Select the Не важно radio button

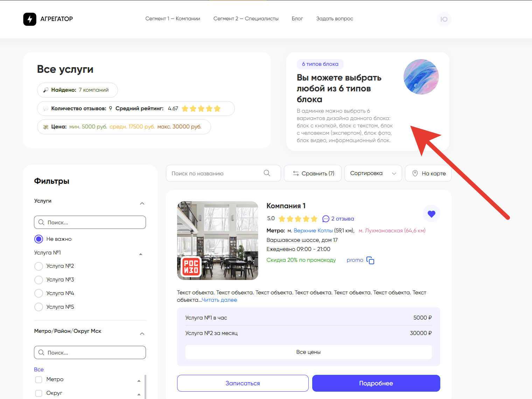click(39, 239)
